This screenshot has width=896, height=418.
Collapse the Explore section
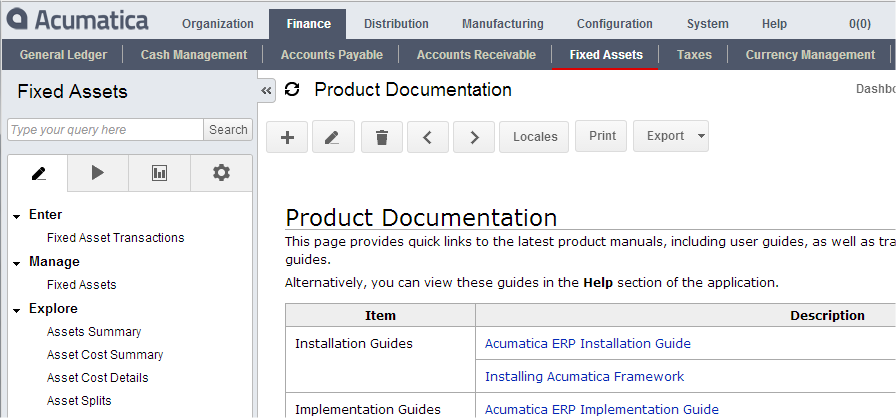[16, 310]
